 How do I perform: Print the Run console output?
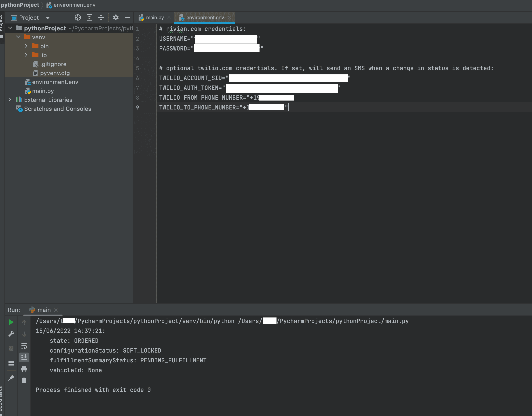pyautogui.click(x=24, y=369)
